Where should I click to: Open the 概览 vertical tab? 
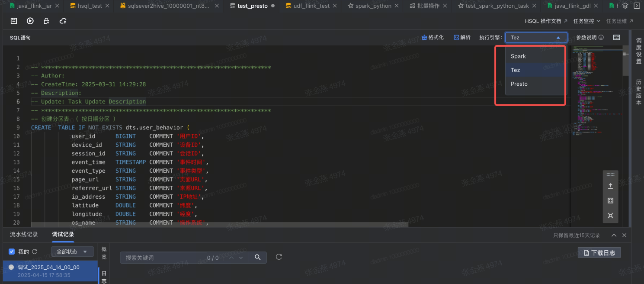[104, 252]
